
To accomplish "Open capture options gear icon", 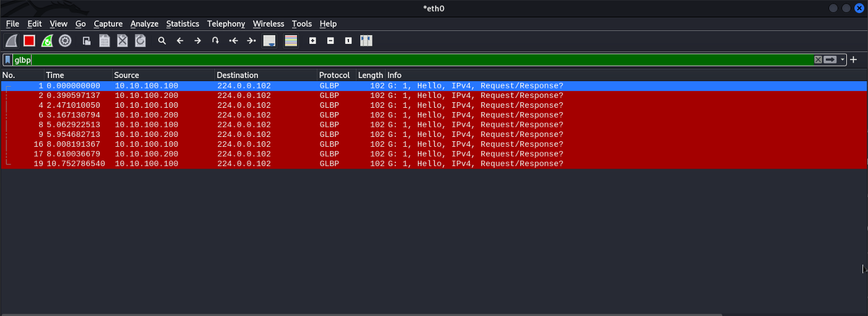I will [x=65, y=41].
